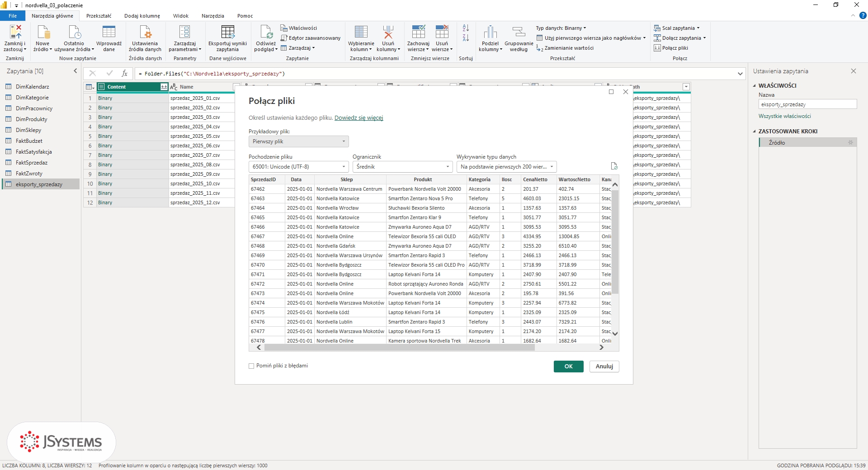Image resolution: width=868 pixels, height=470 pixels.
Task: Open the Przekształć tab
Action: point(99,16)
